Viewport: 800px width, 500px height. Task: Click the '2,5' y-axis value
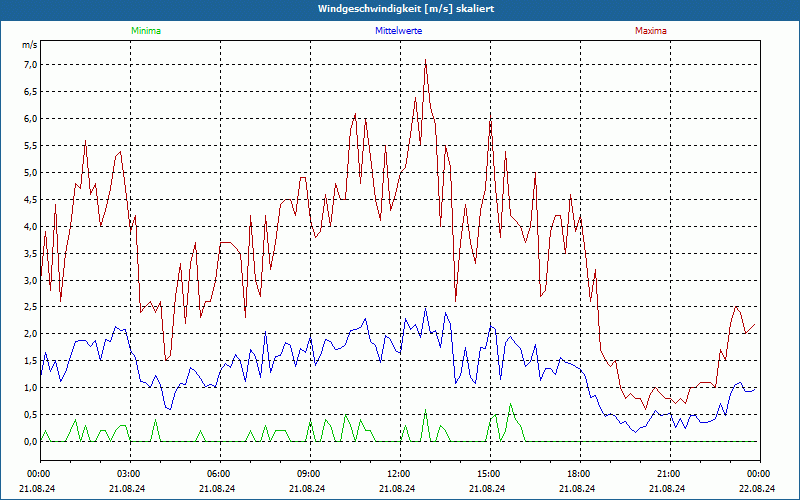coord(31,307)
